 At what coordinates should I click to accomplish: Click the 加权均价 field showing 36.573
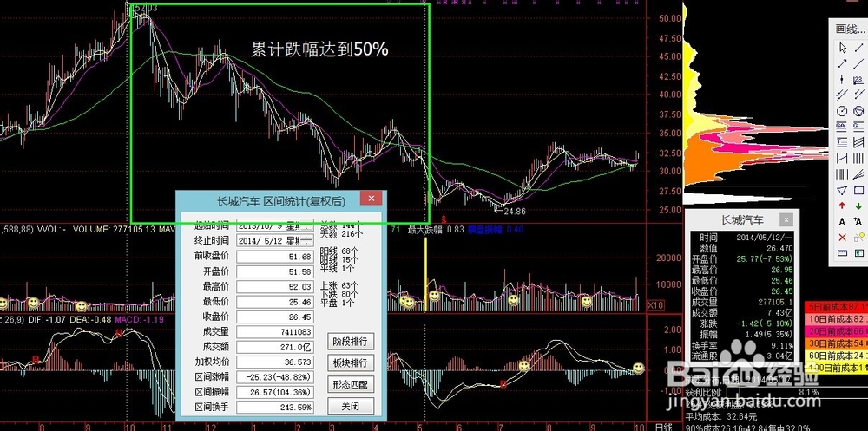275,362
